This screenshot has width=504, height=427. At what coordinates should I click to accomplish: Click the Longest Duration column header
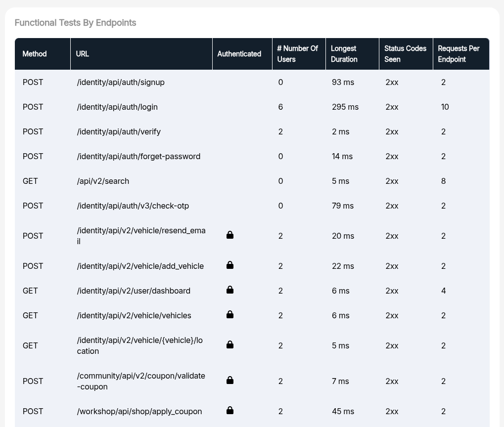344,54
